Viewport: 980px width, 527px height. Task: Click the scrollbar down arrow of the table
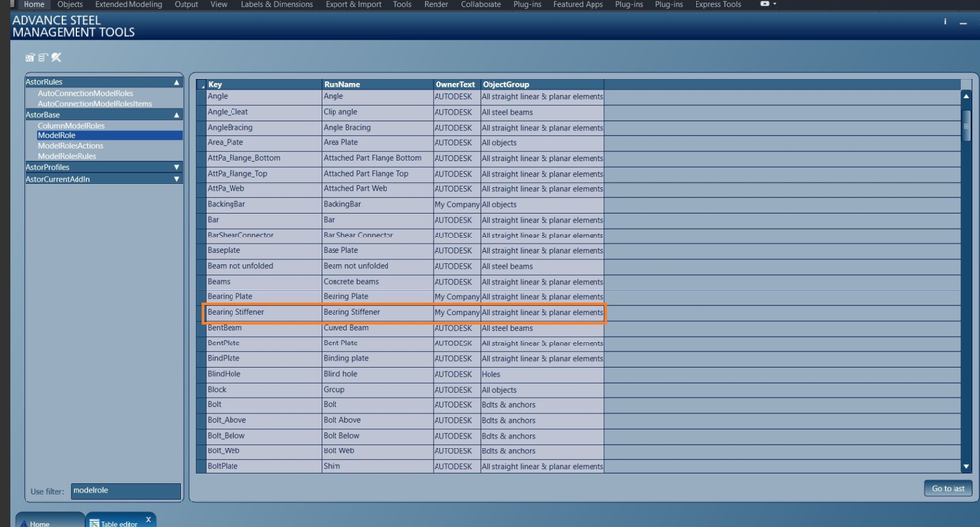click(x=966, y=466)
